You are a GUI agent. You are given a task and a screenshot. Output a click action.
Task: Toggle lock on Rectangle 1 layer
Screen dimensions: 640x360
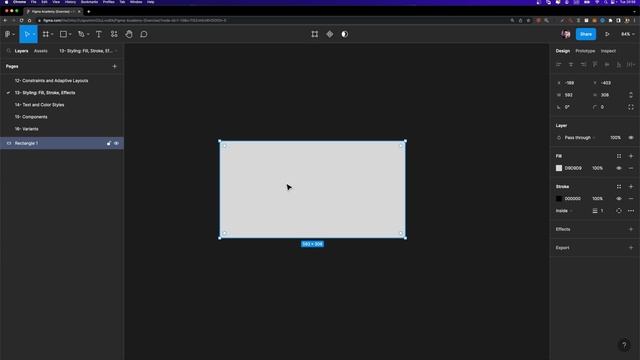pyautogui.click(x=109, y=143)
